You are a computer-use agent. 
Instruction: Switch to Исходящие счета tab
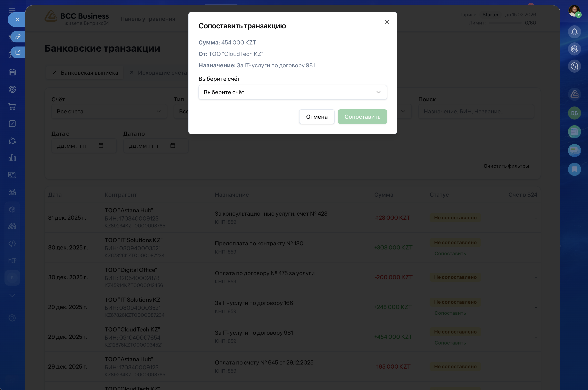pos(158,73)
